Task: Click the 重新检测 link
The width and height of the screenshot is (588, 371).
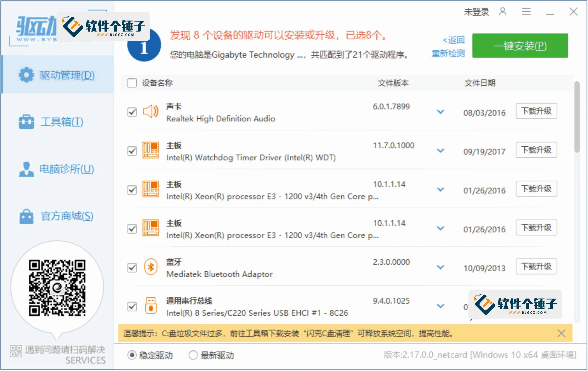Action: (448, 53)
